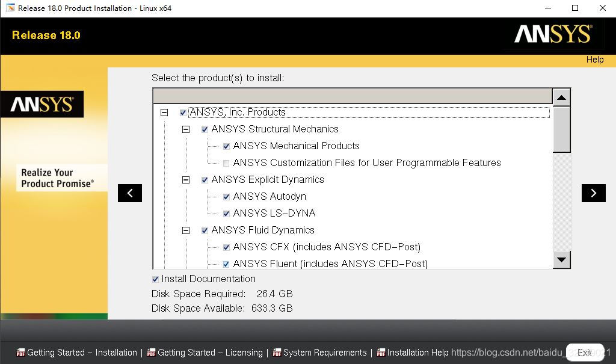Image resolution: width=616 pixels, height=364 pixels.
Task: Uncheck ANSYS LS-DYNA
Action: 226,214
